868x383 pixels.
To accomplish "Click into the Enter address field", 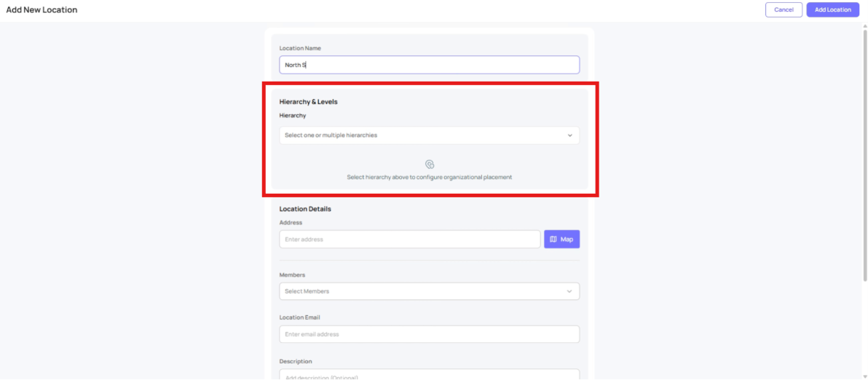I will coord(409,240).
